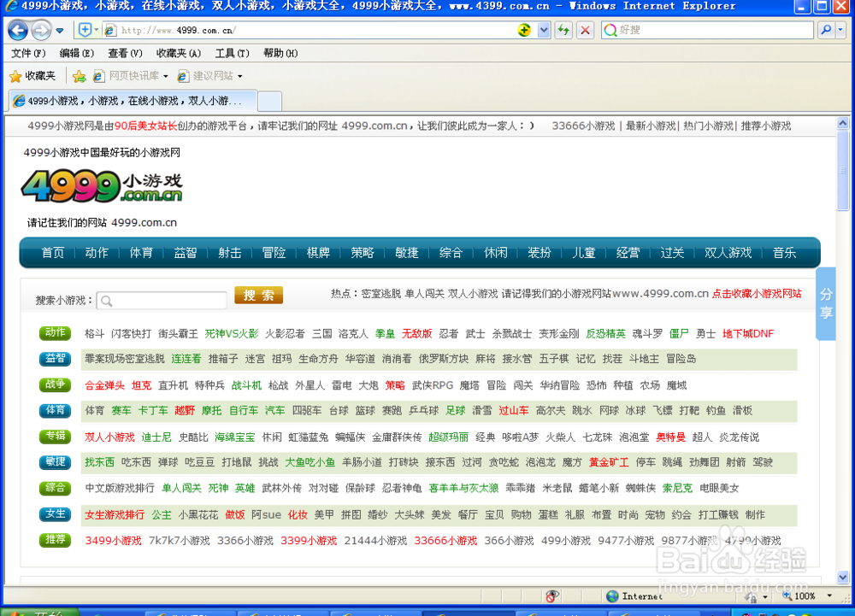Click the scrollbar up arrow
The height and width of the screenshot is (616, 855).
point(842,124)
